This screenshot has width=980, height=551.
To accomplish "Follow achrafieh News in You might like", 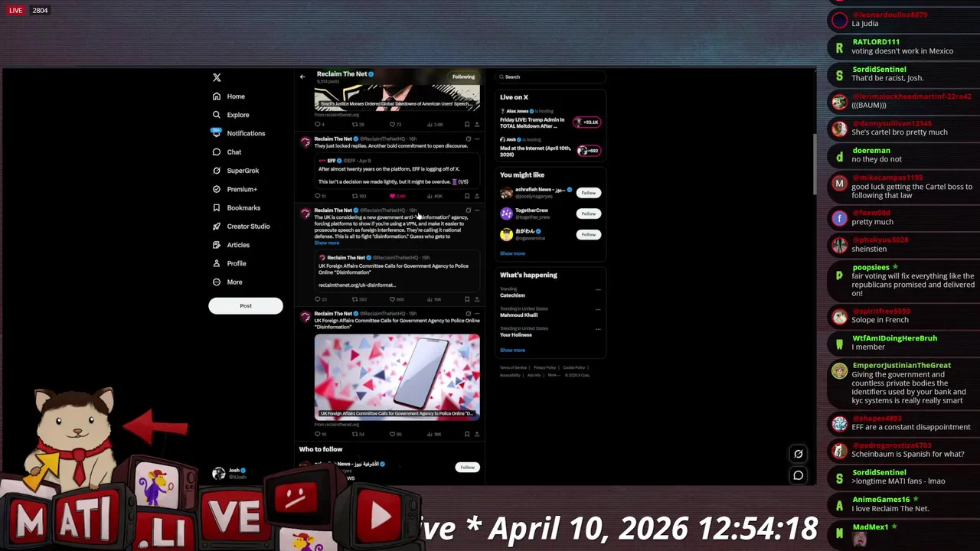I will 588,193.
